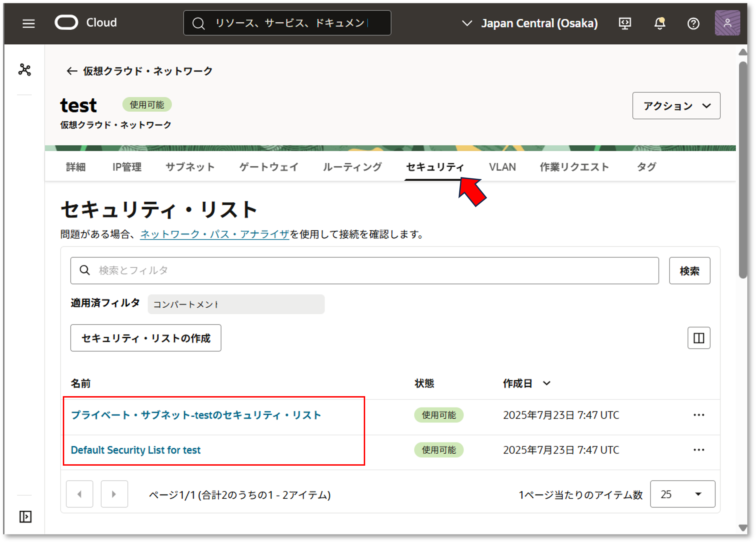Expand the collapsed side panel icon
Viewport: 756px width, 543px height.
[25, 517]
